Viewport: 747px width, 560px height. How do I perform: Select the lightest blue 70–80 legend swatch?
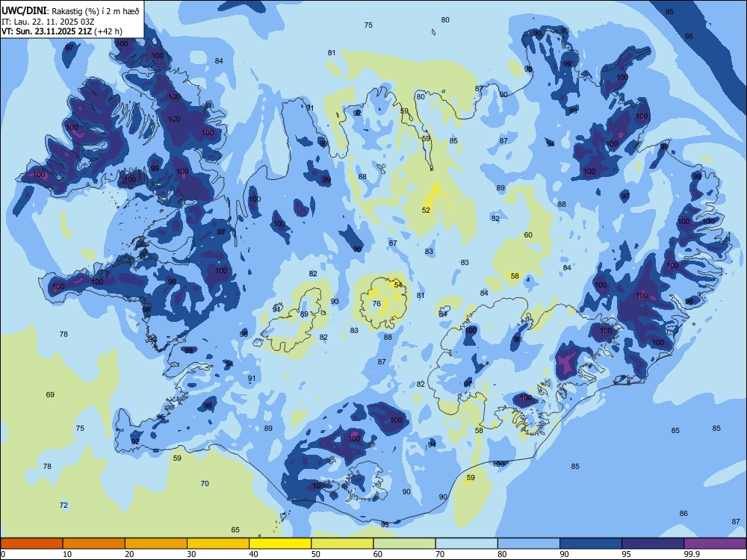467,544
